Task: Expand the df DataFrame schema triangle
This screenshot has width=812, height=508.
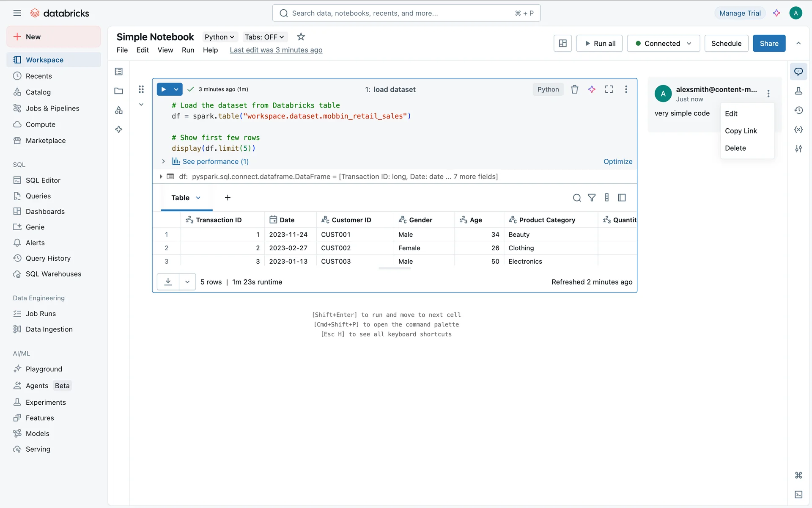Action: tap(161, 177)
